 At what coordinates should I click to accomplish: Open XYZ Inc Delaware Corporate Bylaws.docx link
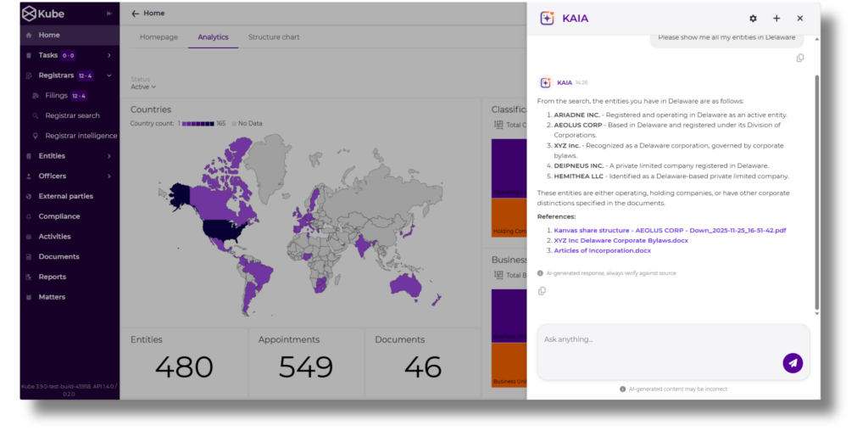pos(621,240)
